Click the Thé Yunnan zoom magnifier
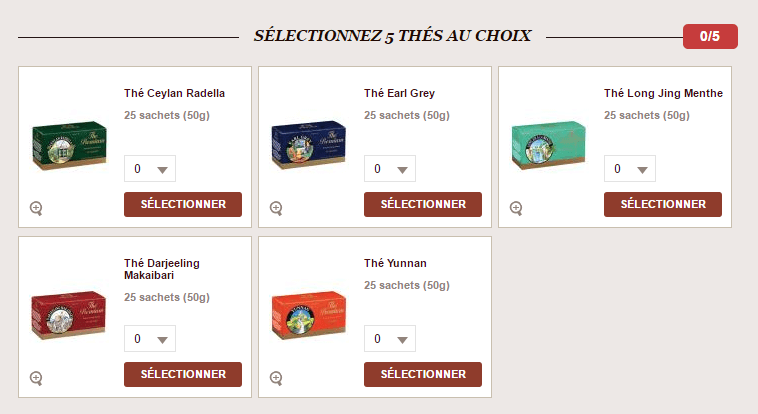758x414 pixels. point(276,378)
